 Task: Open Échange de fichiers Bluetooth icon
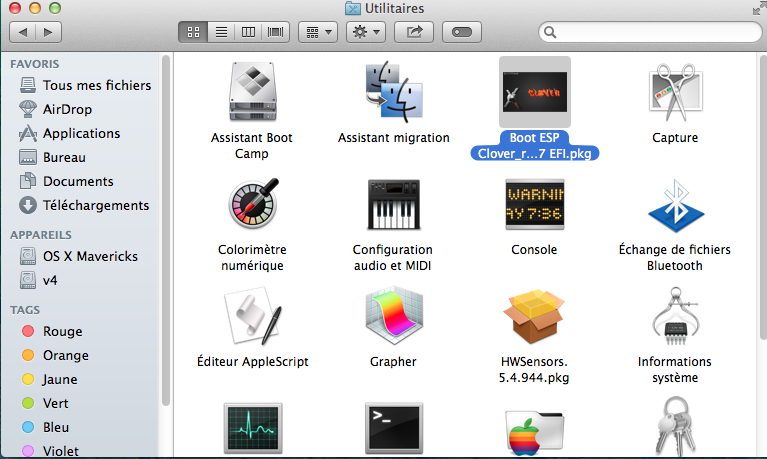pos(676,206)
